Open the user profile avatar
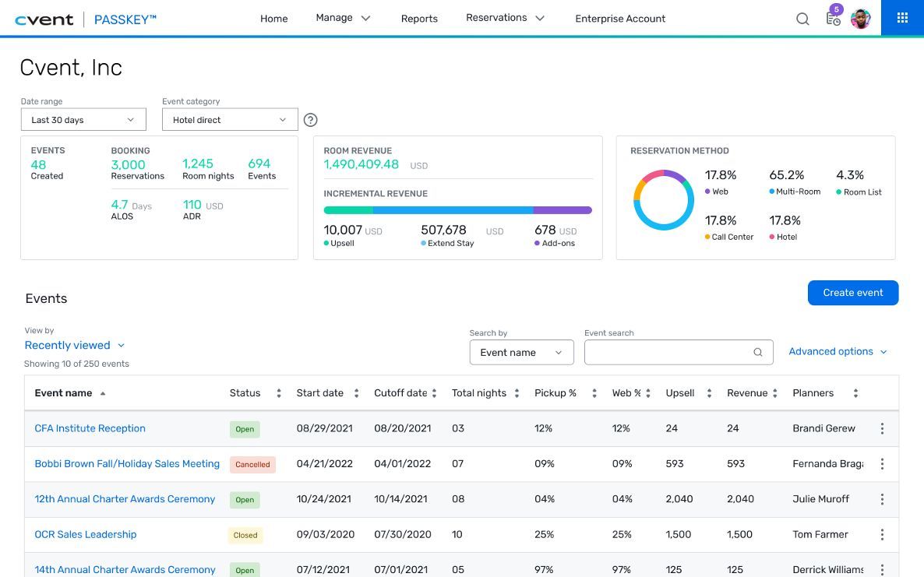The height and width of the screenshot is (577, 924). [860, 19]
